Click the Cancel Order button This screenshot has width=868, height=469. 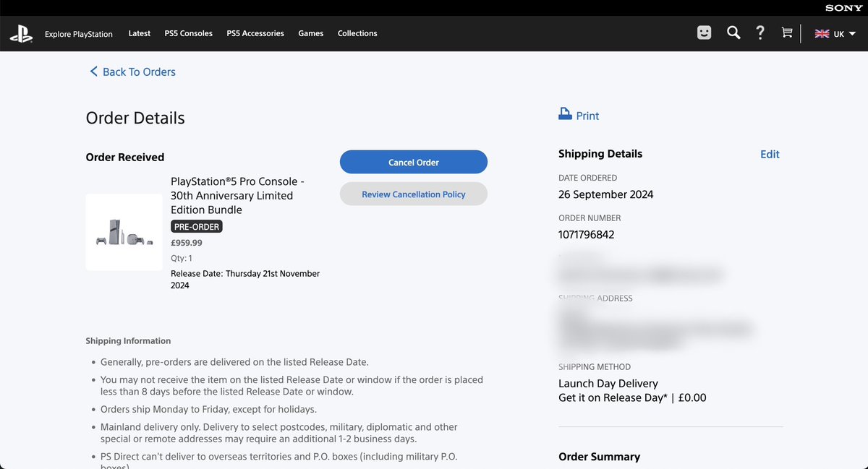coord(414,163)
